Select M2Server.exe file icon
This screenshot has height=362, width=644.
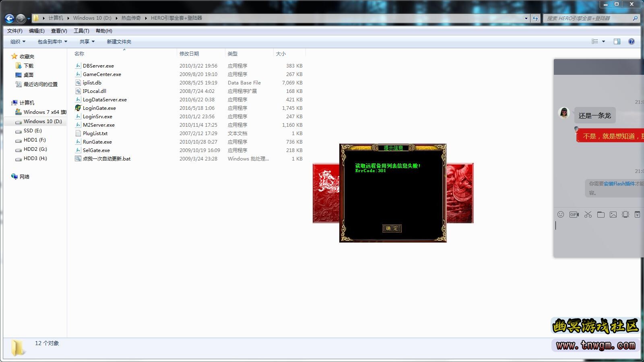78,125
